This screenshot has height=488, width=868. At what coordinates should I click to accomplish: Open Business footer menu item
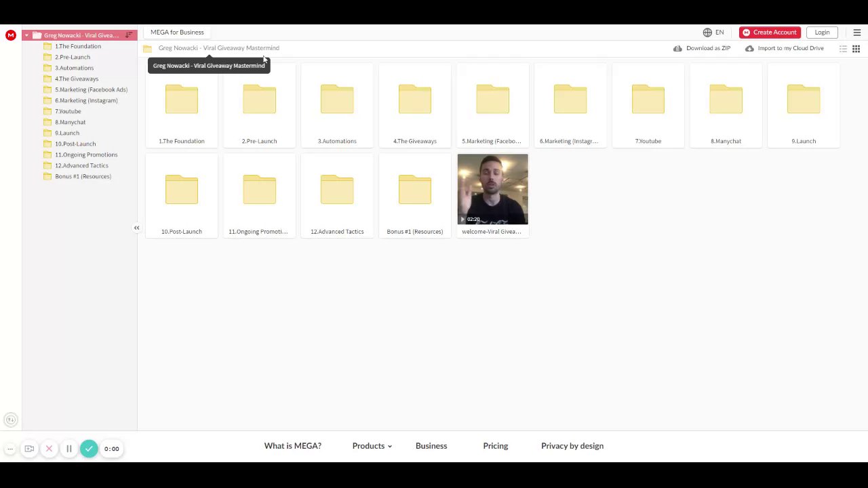click(431, 446)
